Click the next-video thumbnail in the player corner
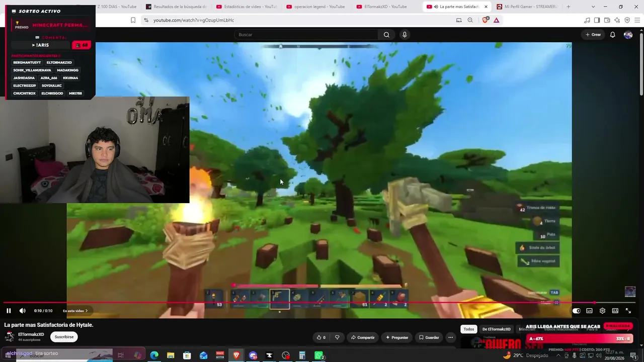 click(630, 292)
